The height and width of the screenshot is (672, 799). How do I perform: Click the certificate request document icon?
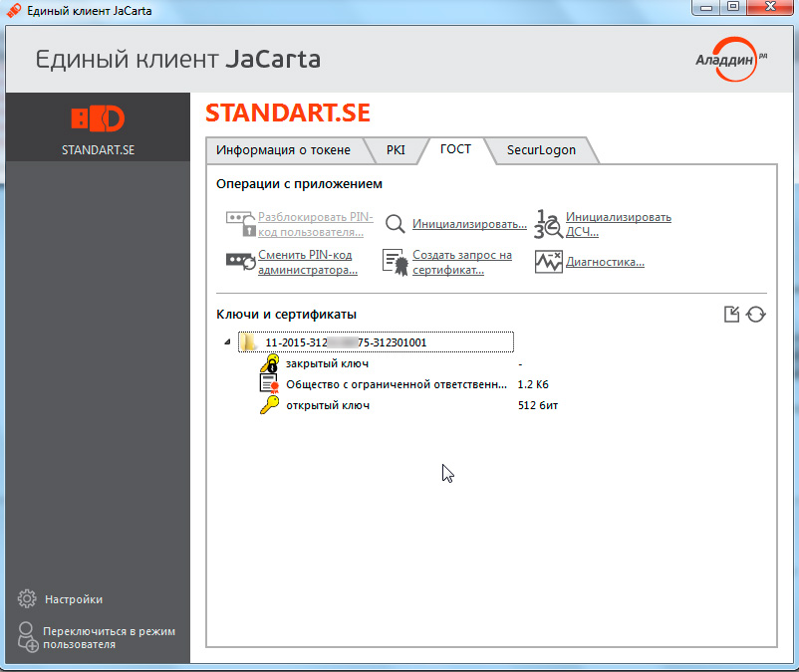pos(396,262)
